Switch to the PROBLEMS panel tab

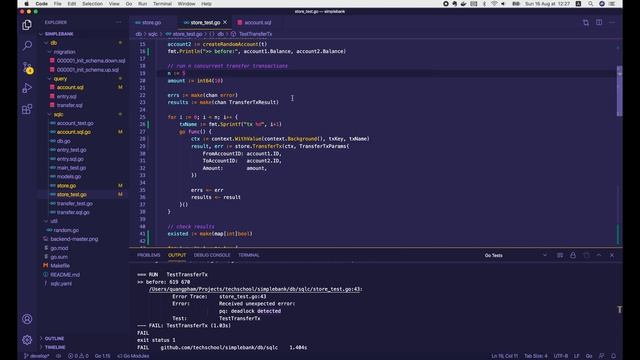point(149,255)
